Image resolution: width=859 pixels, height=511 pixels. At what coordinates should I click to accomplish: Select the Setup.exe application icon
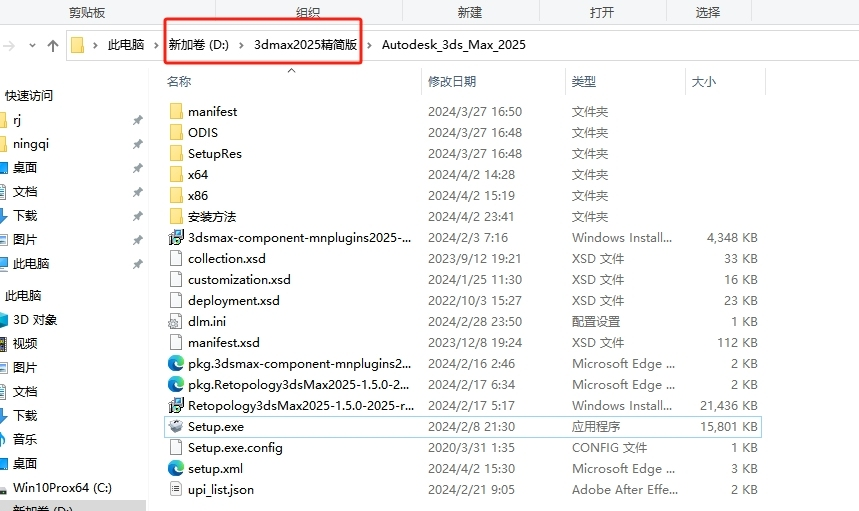(x=176, y=426)
